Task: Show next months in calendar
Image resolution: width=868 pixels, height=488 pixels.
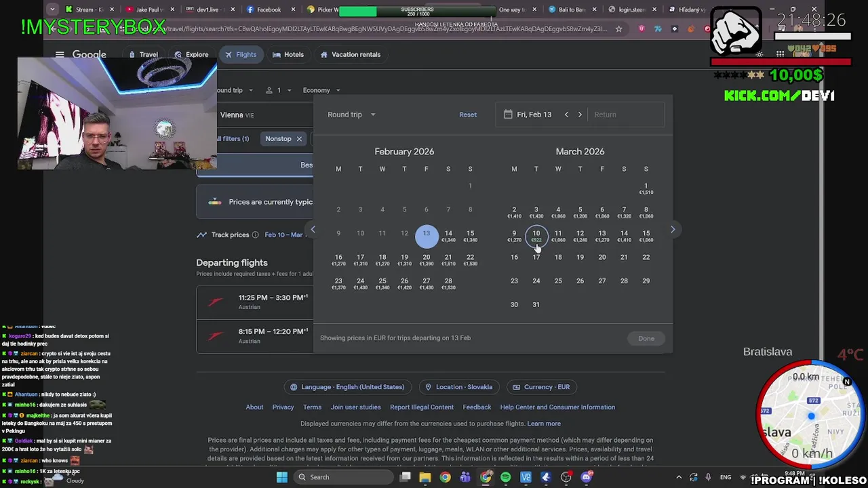Action: coord(673,230)
